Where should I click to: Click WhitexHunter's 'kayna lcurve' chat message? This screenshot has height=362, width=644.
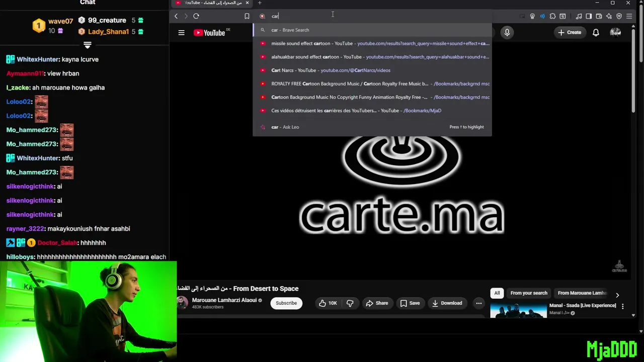pos(52,59)
